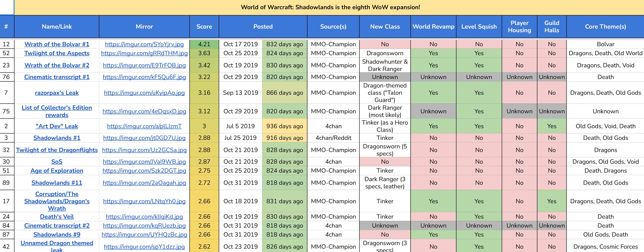
Task: Select the 4.21 score cell
Action: pos(204,44)
